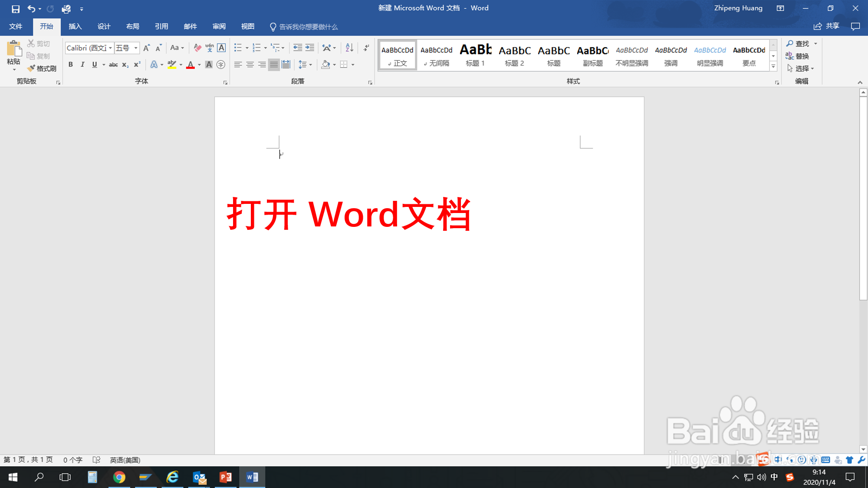
Task: Open the font name dropdown
Action: (111, 48)
